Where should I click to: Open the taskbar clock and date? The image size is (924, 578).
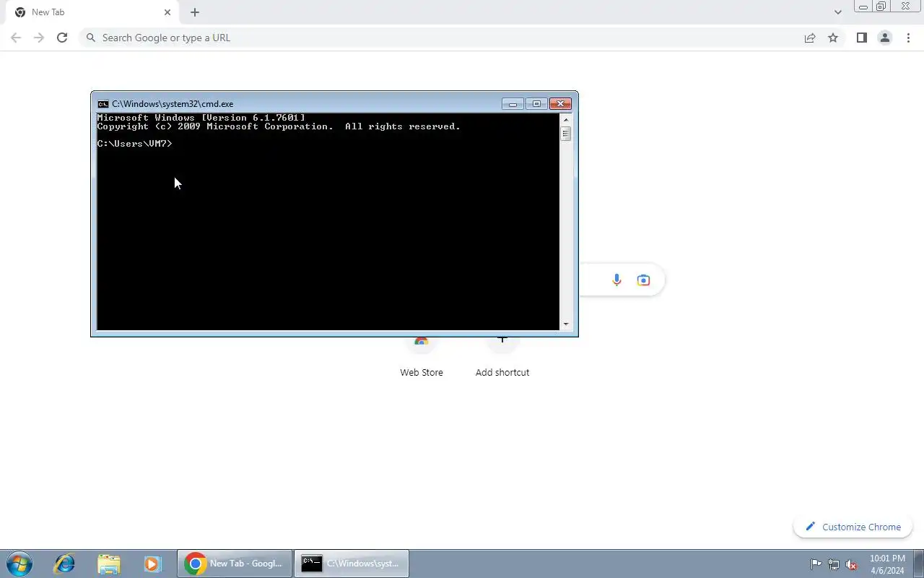coord(887,564)
